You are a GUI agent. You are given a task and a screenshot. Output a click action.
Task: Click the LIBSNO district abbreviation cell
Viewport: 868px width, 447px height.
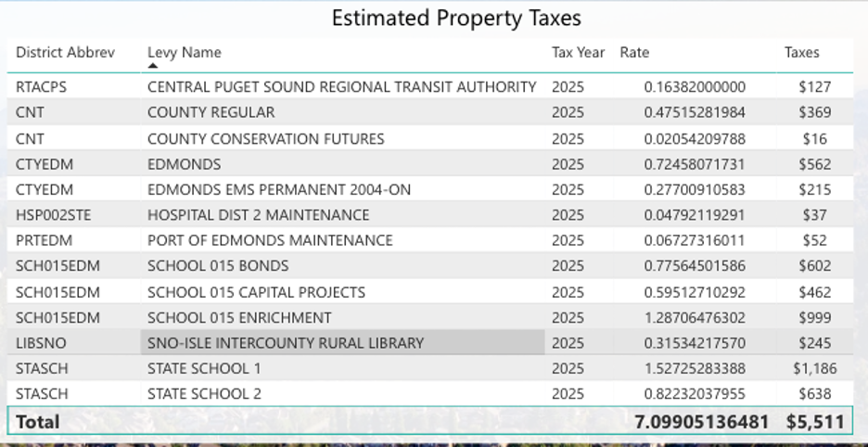[41, 342]
